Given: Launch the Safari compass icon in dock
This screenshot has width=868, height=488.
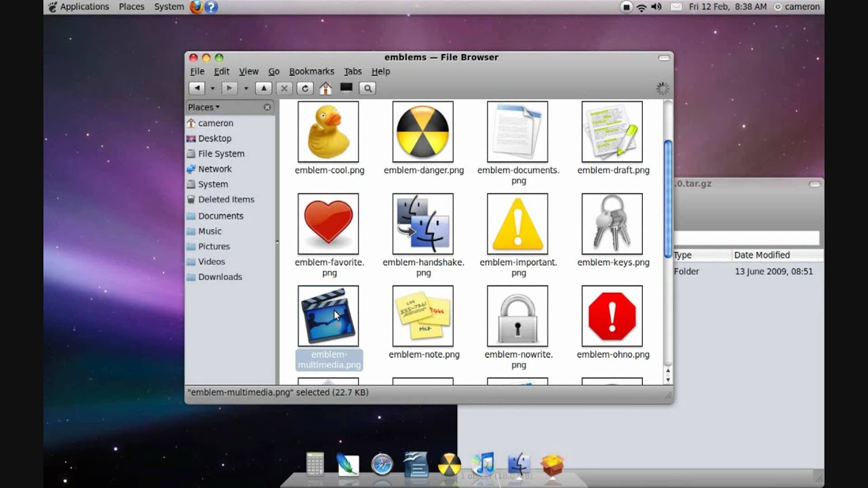Looking at the screenshot, I should 382,464.
